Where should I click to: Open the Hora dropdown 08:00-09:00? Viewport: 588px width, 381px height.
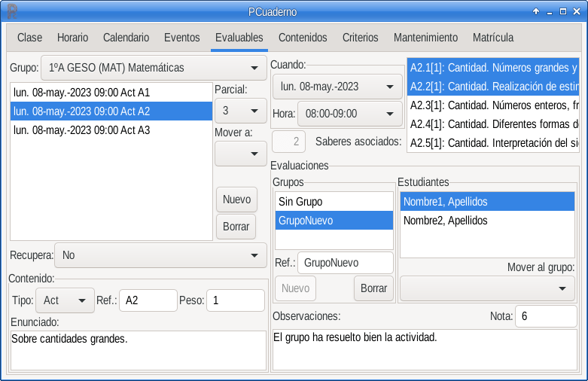[349, 114]
